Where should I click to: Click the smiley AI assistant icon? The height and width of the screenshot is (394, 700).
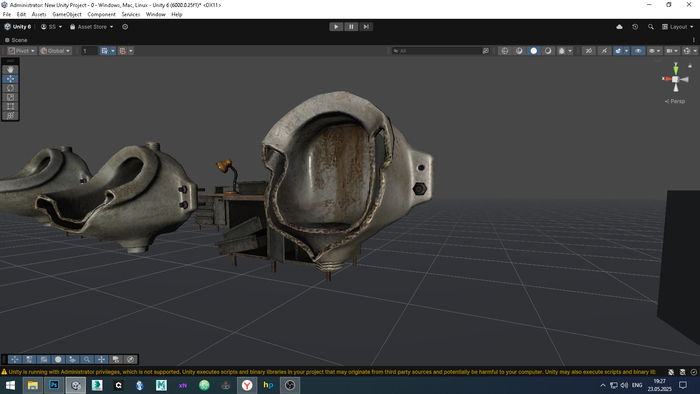click(x=125, y=27)
